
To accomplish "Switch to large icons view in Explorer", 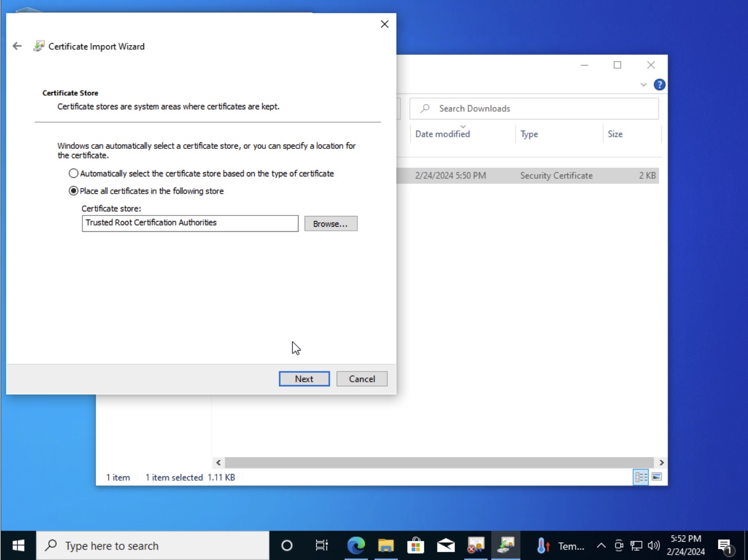I will [656, 477].
